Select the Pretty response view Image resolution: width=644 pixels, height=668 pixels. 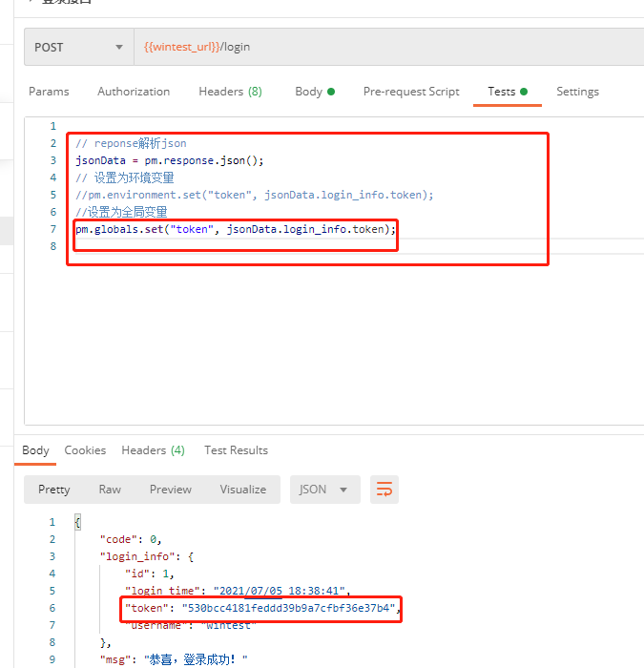(54, 490)
